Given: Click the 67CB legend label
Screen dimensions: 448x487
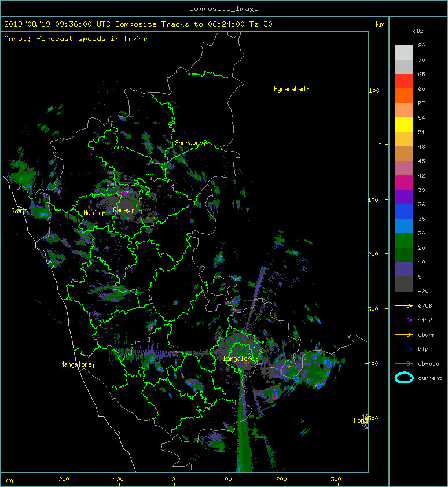Looking at the screenshot, I should [425, 306].
